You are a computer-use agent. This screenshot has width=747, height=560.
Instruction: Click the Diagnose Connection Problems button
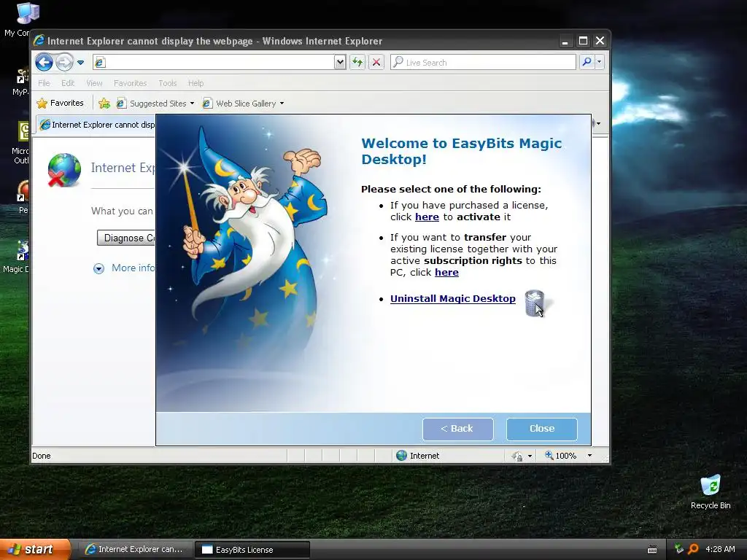point(126,238)
